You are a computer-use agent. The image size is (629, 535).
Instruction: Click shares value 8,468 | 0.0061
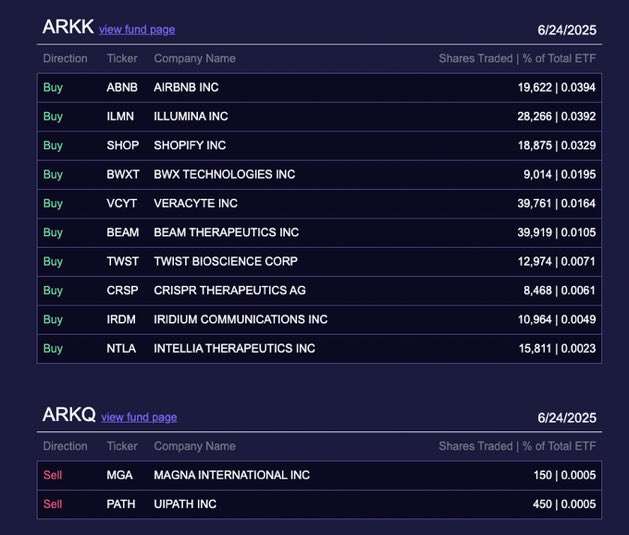pos(560,290)
